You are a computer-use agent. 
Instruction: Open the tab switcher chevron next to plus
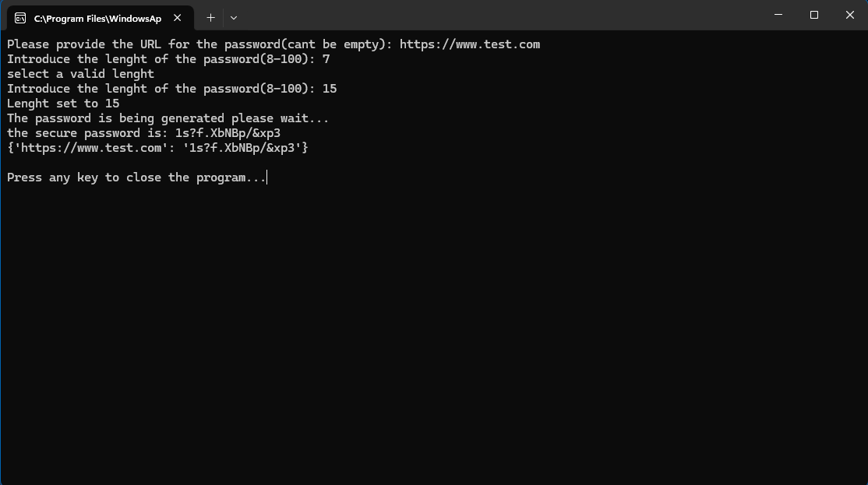(233, 17)
